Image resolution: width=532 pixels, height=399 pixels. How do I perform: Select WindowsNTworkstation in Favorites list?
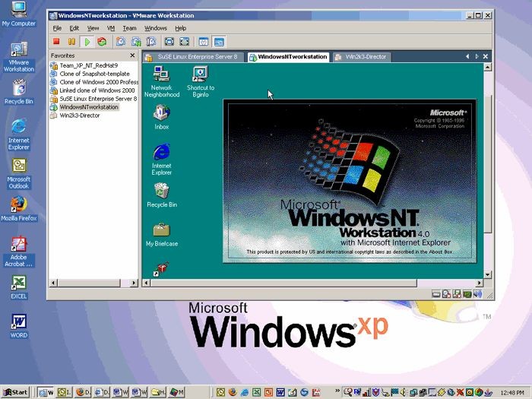click(89, 107)
